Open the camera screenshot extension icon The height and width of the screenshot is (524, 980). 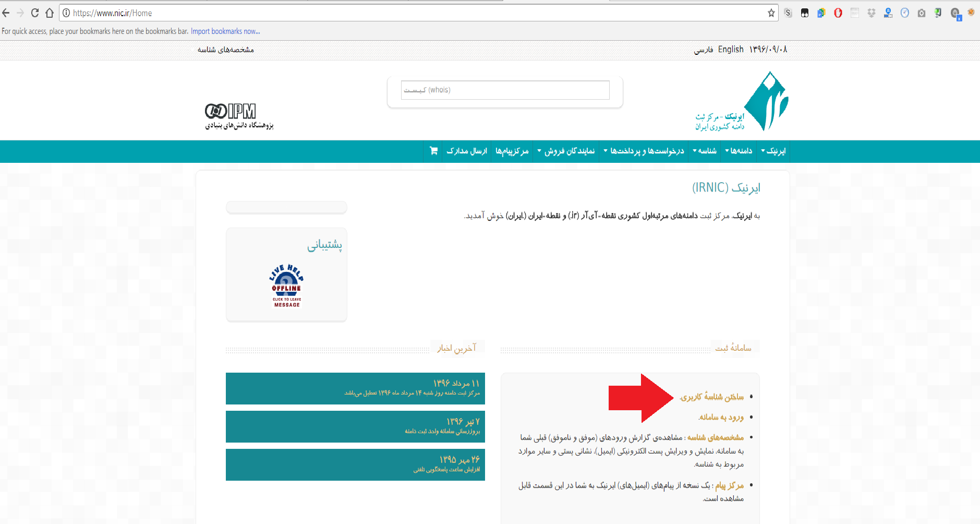pyautogui.click(x=922, y=13)
